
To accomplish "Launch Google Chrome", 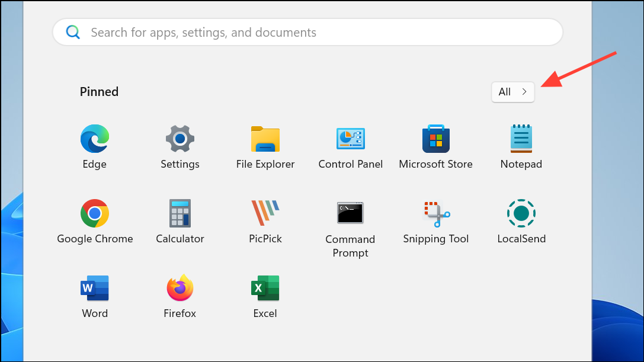I will coord(94,213).
